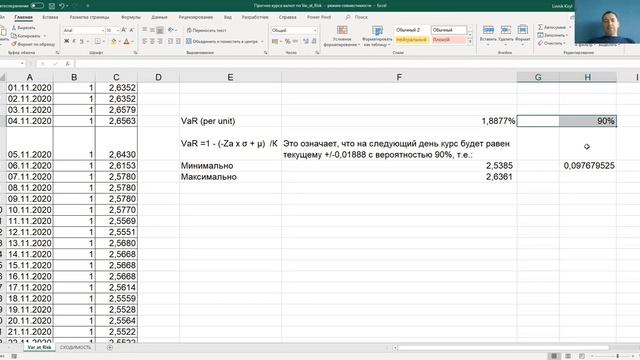Open the Рецензирование tab
The image size is (640, 360).
196,17
